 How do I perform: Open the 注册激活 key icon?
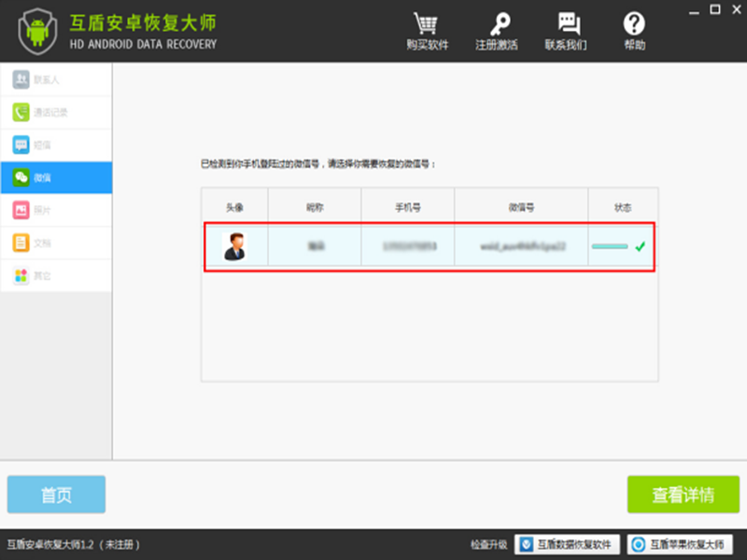[500, 24]
